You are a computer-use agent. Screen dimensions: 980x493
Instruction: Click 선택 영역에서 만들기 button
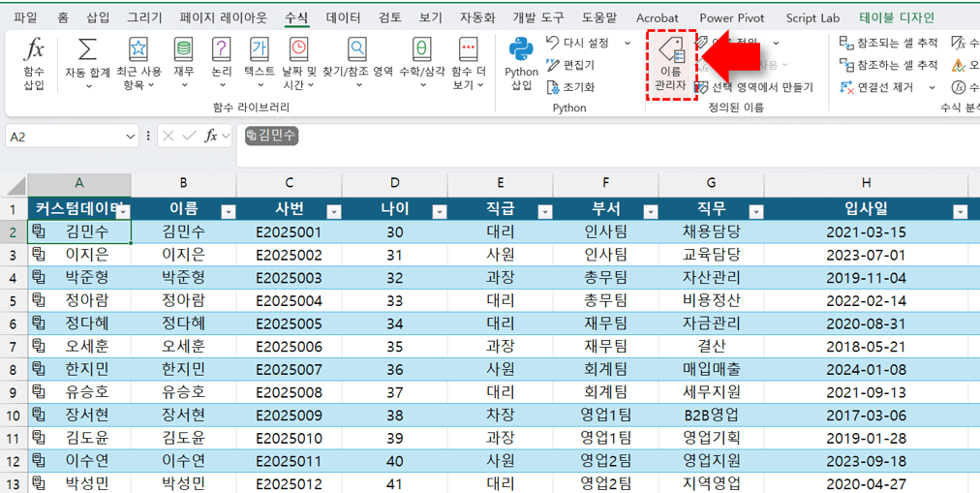[754, 87]
